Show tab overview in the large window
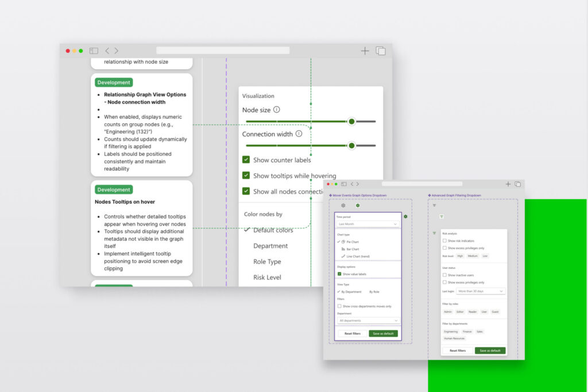The height and width of the screenshot is (392, 588). 381,51
